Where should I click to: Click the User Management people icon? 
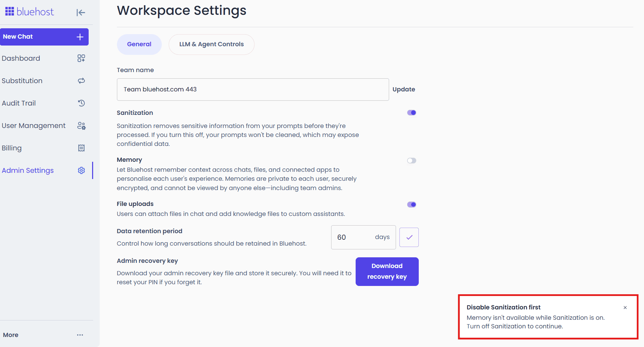point(81,126)
